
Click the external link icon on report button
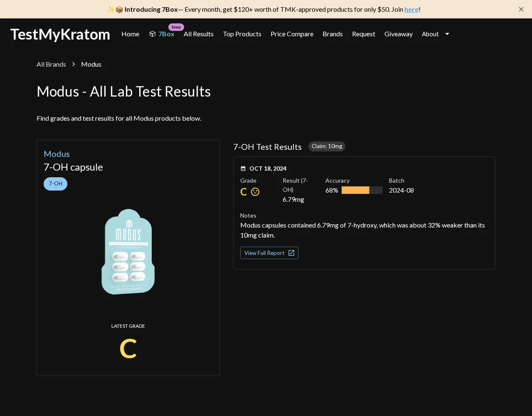(291, 253)
